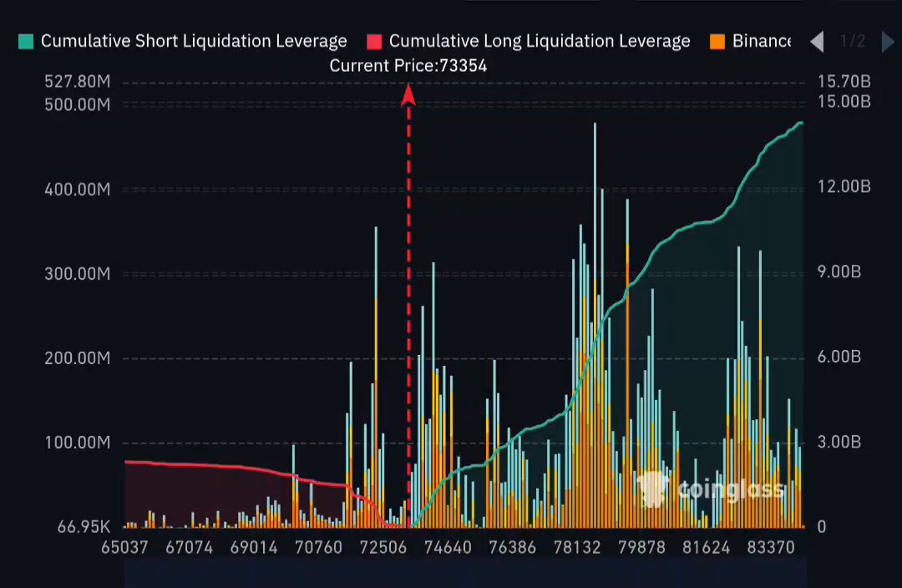Click the 6.00B right axis label

[839, 357]
